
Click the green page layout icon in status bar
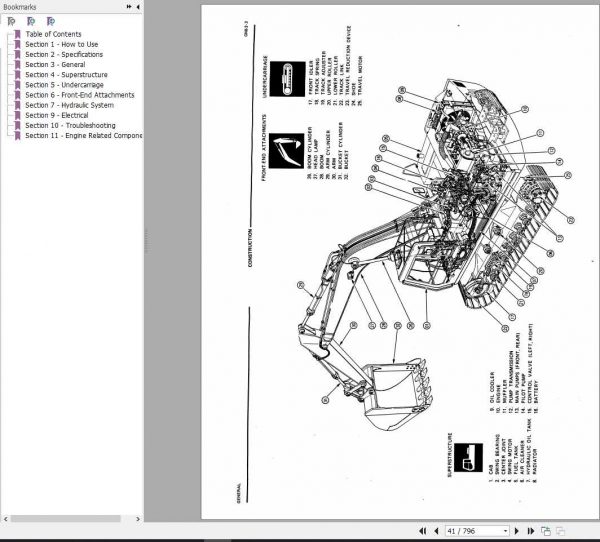[546, 531]
